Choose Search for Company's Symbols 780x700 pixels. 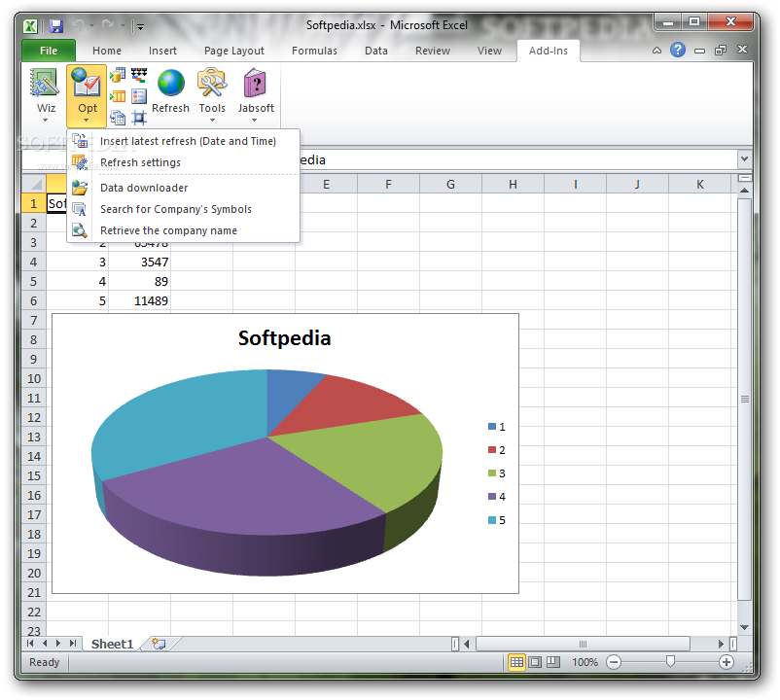[175, 209]
